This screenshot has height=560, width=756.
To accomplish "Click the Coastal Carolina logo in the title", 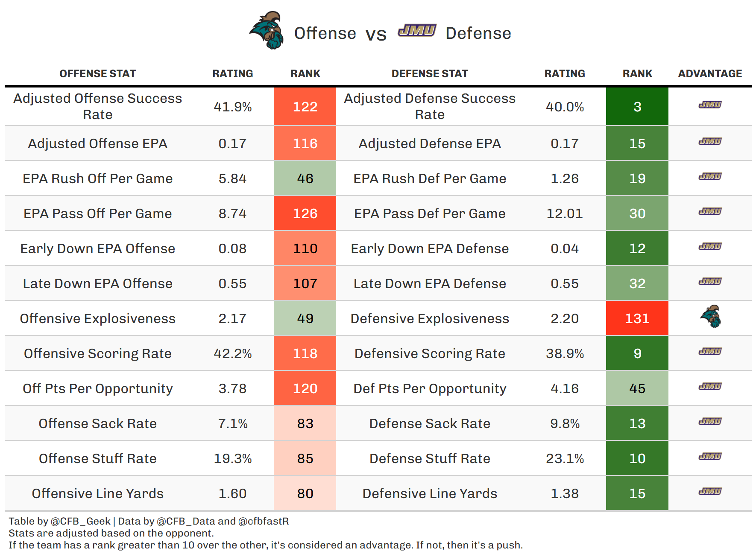I will pyautogui.click(x=267, y=31).
